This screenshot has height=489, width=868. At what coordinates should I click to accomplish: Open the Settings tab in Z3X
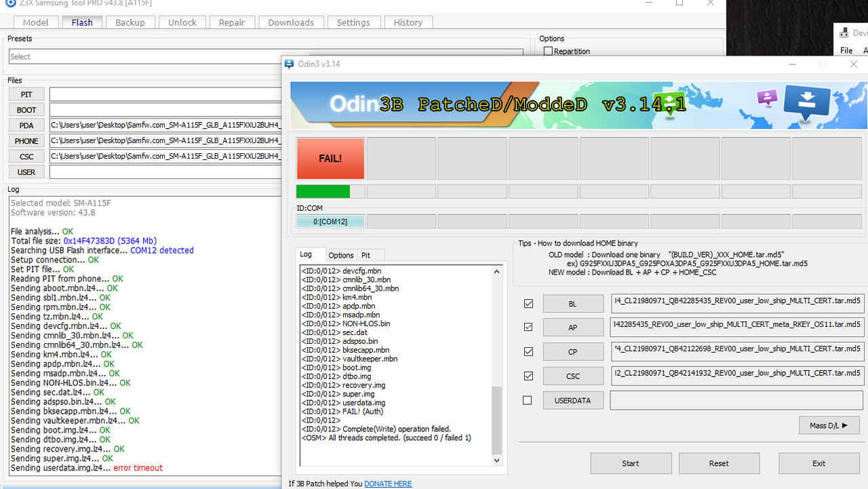pyautogui.click(x=353, y=22)
